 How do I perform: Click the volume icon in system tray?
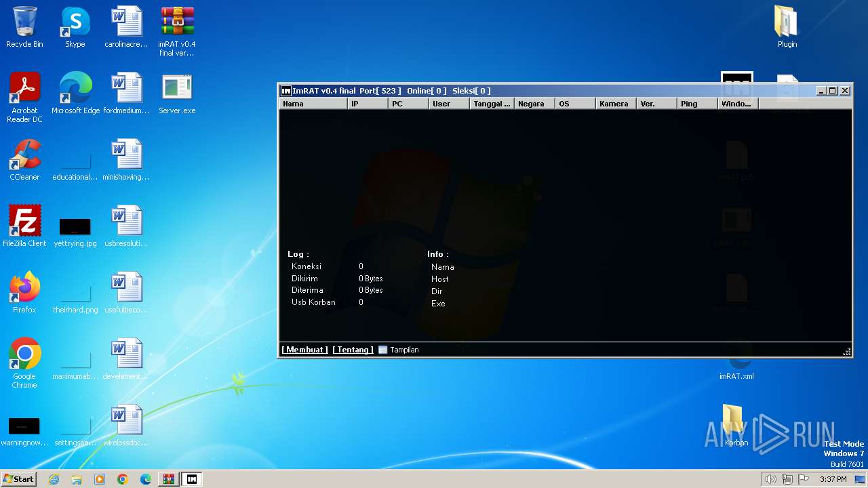(x=770, y=479)
